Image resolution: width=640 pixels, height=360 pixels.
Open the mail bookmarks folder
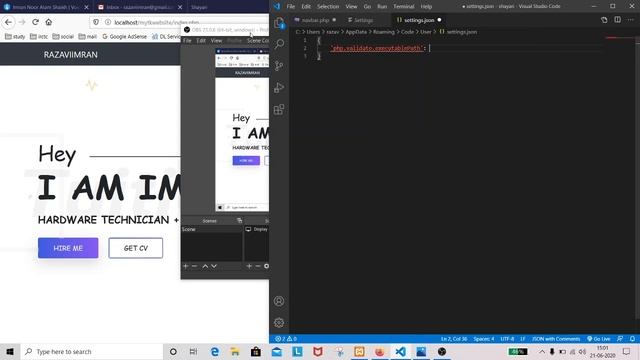88,36
